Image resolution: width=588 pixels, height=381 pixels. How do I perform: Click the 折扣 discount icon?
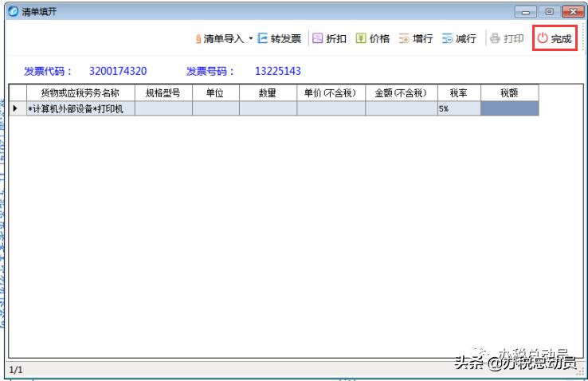(x=318, y=38)
